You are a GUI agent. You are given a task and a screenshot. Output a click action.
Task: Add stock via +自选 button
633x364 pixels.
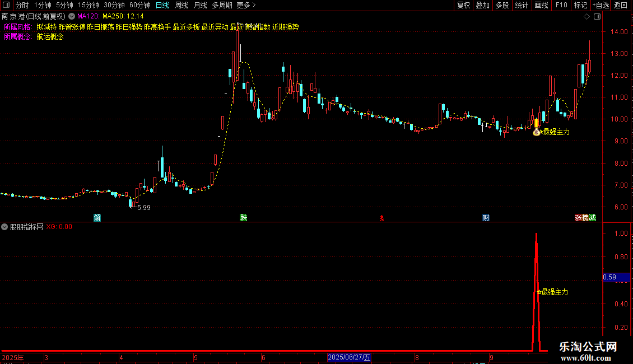601,5
